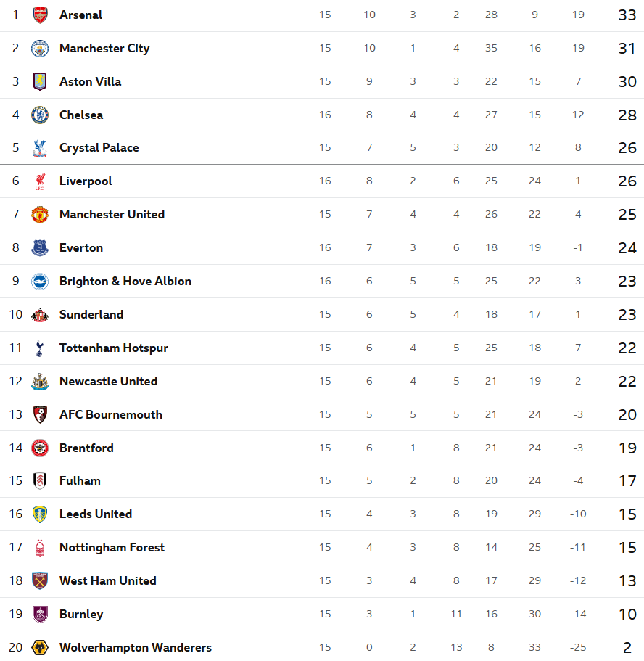The width and height of the screenshot is (644, 661).
Task: Click the Liverpool club crest icon
Action: tap(40, 181)
